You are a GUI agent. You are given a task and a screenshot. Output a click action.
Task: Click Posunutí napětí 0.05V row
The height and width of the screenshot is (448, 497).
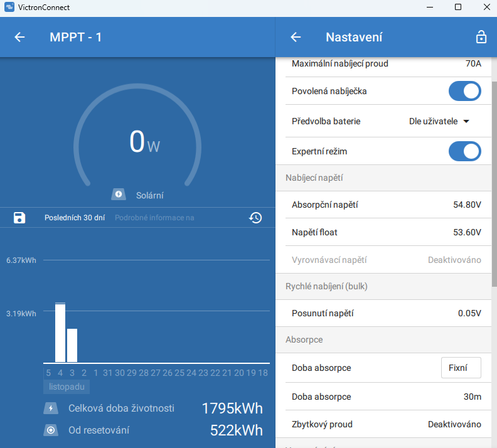386,313
